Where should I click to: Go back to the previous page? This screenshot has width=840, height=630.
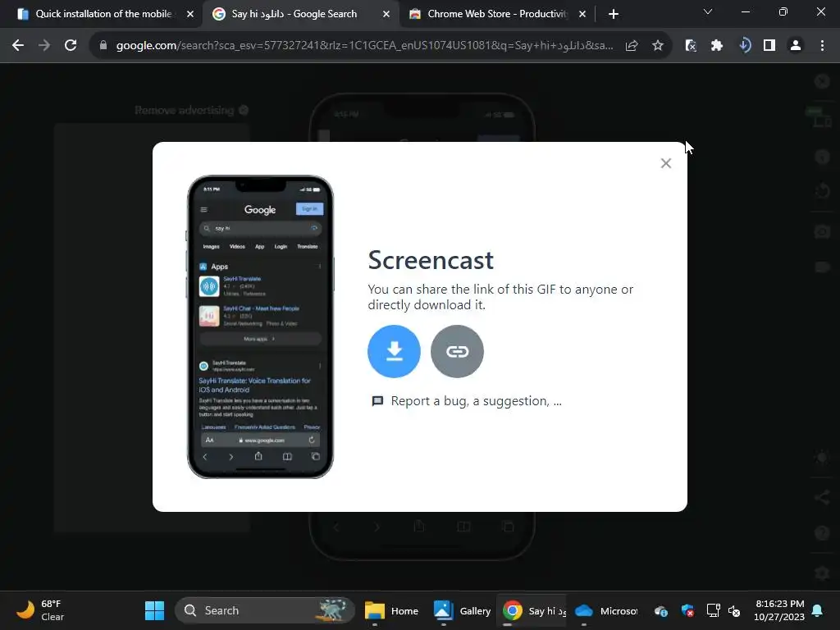18,46
